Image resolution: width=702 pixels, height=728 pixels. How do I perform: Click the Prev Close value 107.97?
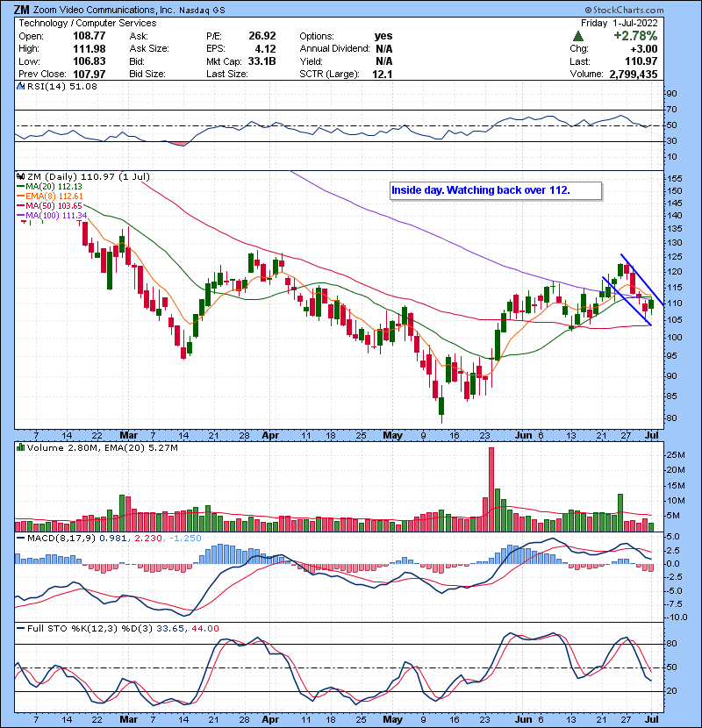pyautogui.click(x=90, y=74)
